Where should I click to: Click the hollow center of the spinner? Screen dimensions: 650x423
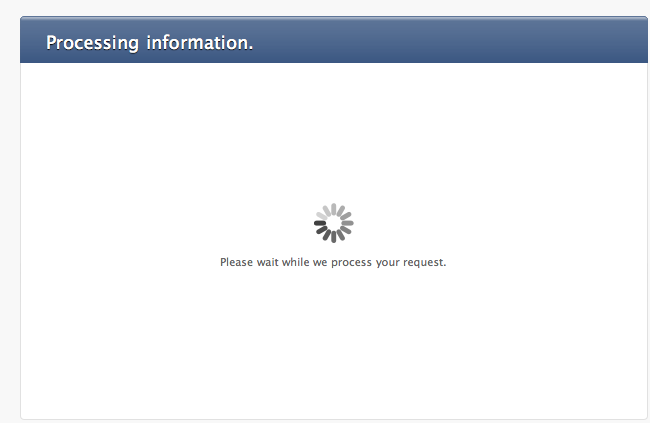(334, 223)
